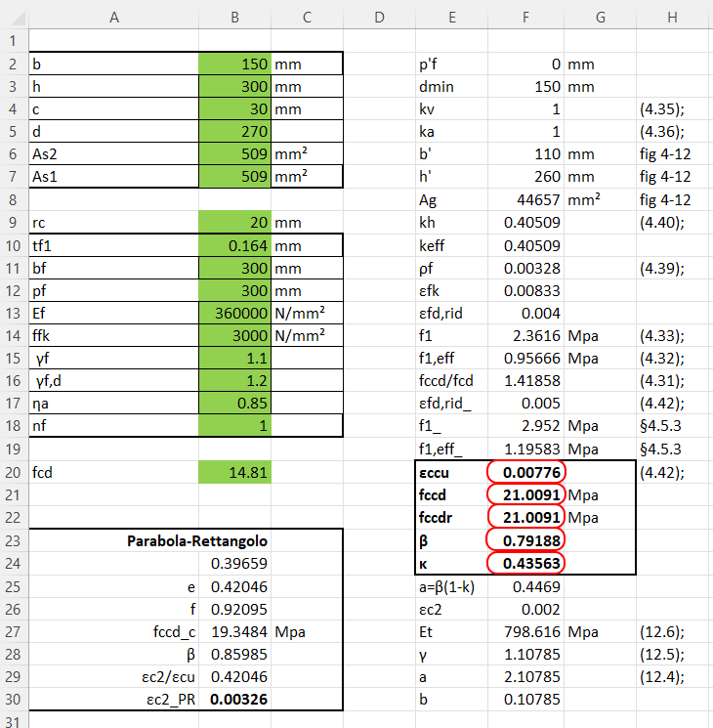Select the γf,d value 1.2 cell
Screen dimensions: 713x728
tap(234, 381)
